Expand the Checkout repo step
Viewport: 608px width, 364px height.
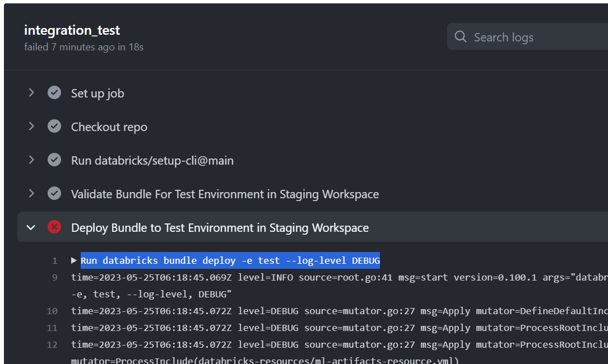click(x=31, y=126)
